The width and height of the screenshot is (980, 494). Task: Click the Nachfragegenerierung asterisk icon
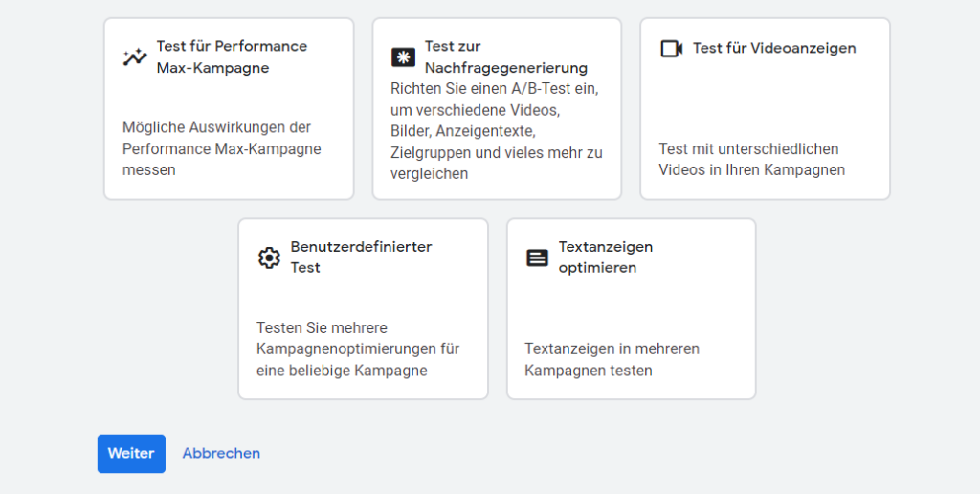403,57
